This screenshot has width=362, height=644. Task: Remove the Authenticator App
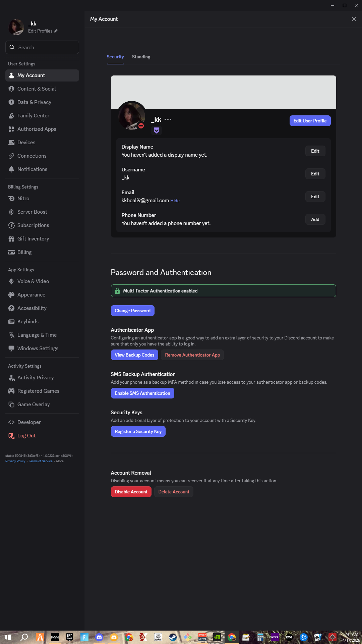pyautogui.click(x=192, y=355)
